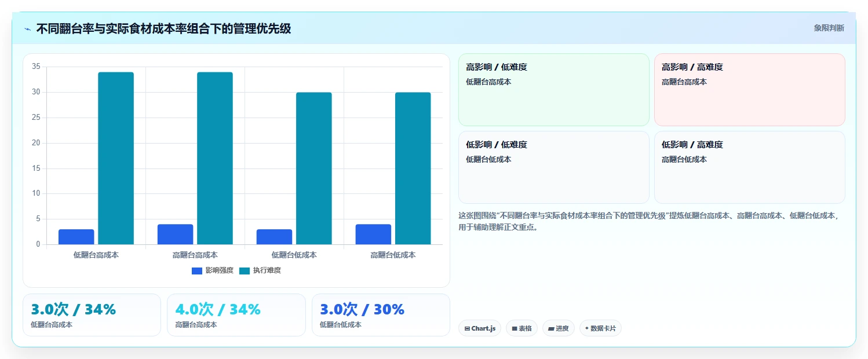
Task: Click the blue 影响强度 bar for 高翻台高成本
Action: (x=176, y=235)
